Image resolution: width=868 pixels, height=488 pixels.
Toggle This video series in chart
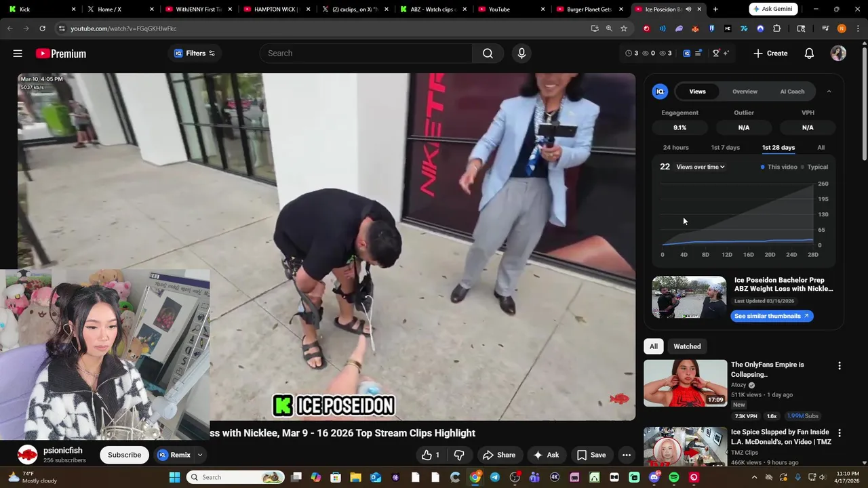pos(779,167)
